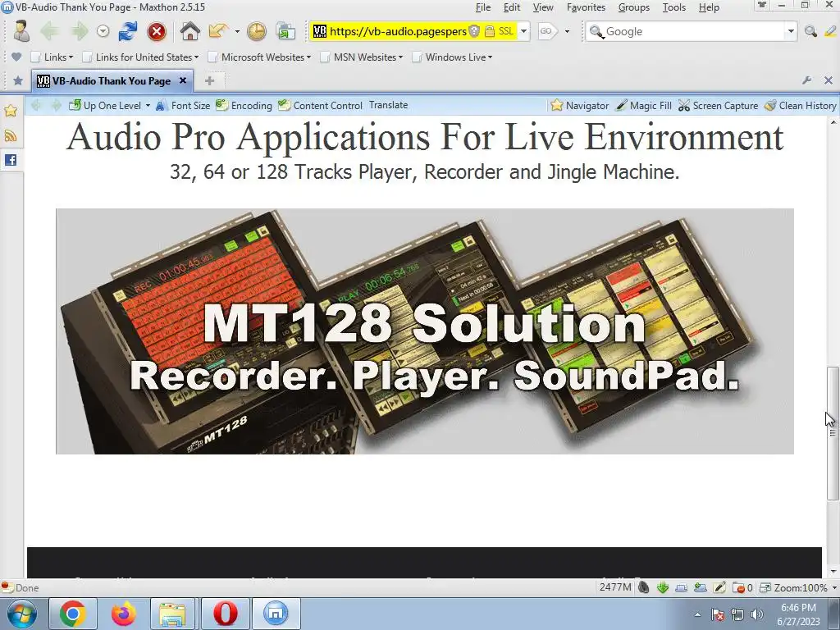
Task: Open the History clock icon
Action: [257, 32]
